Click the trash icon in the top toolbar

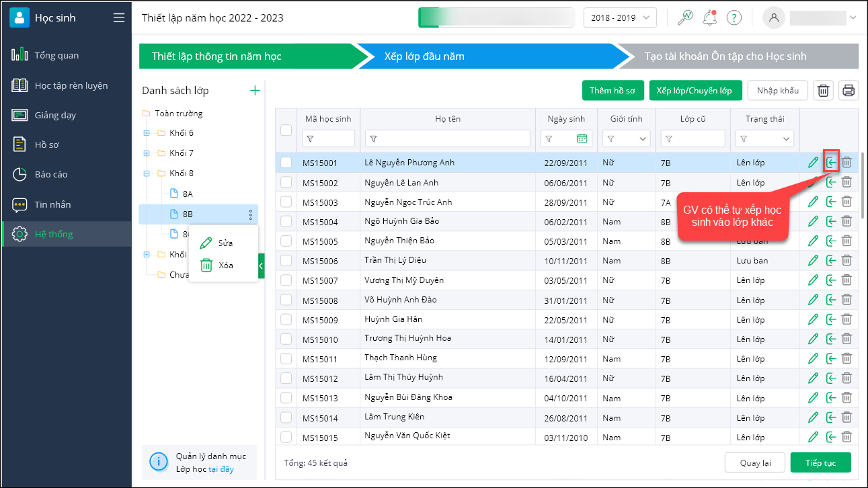(824, 90)
